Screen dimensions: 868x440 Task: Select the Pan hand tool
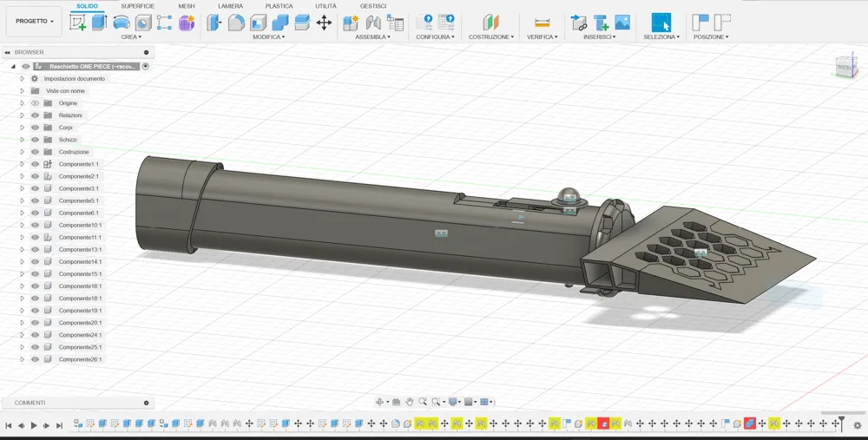[x=410, y=402]
